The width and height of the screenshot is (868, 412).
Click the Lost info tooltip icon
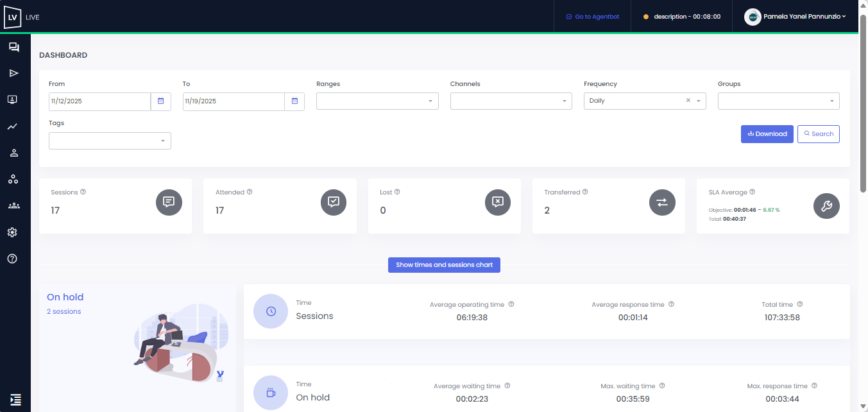[x=397, y=192]
